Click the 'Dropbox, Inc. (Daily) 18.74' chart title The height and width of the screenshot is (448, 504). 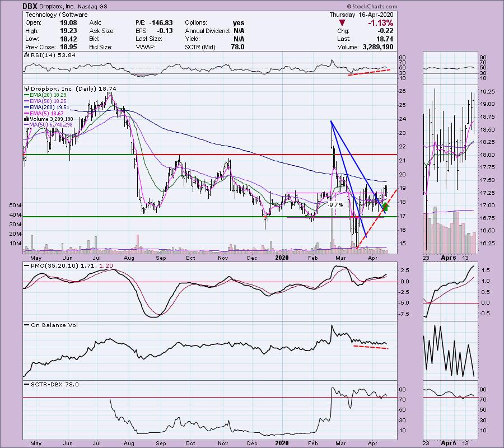[73, 89]
